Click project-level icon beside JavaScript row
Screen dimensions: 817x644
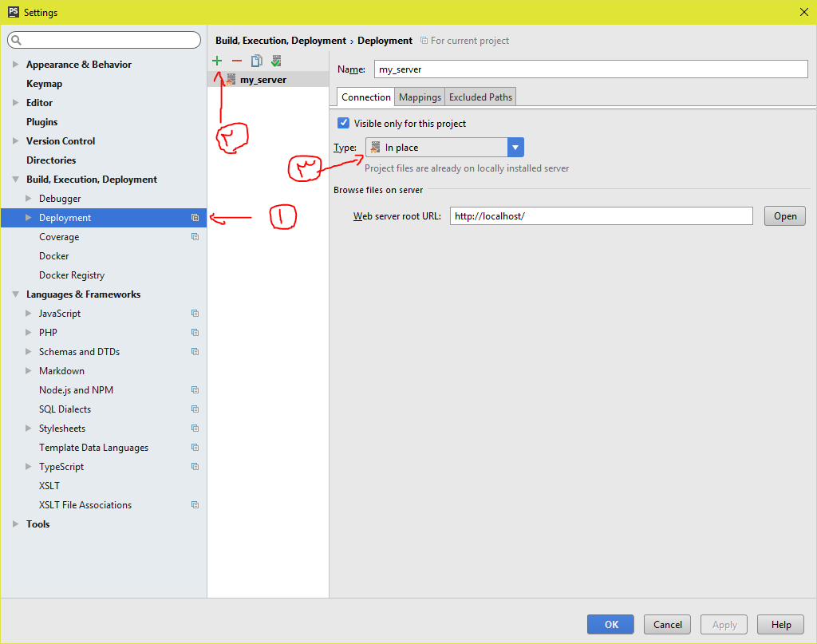[x=195, y=314]
